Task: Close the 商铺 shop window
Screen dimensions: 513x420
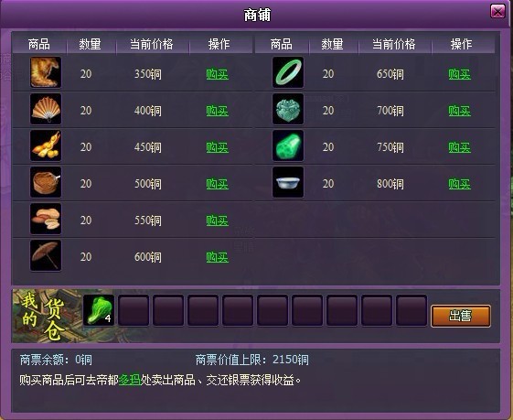Action: tap(497, 12)
